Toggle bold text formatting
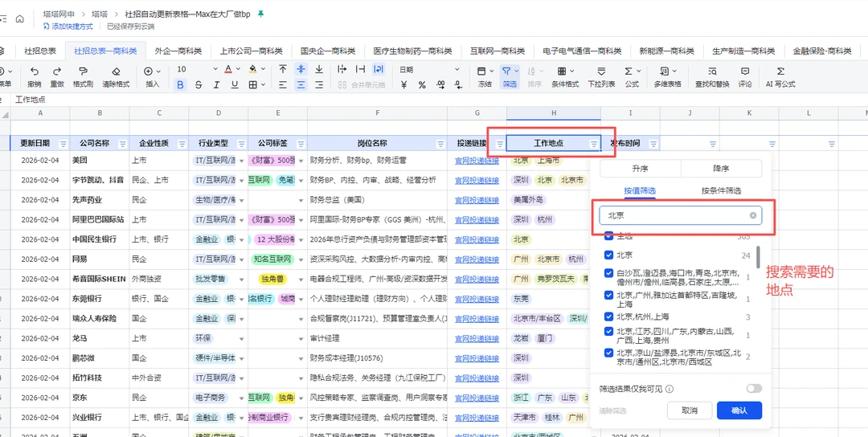The height and width of the screenshot is (437, 868). (180, 85)
